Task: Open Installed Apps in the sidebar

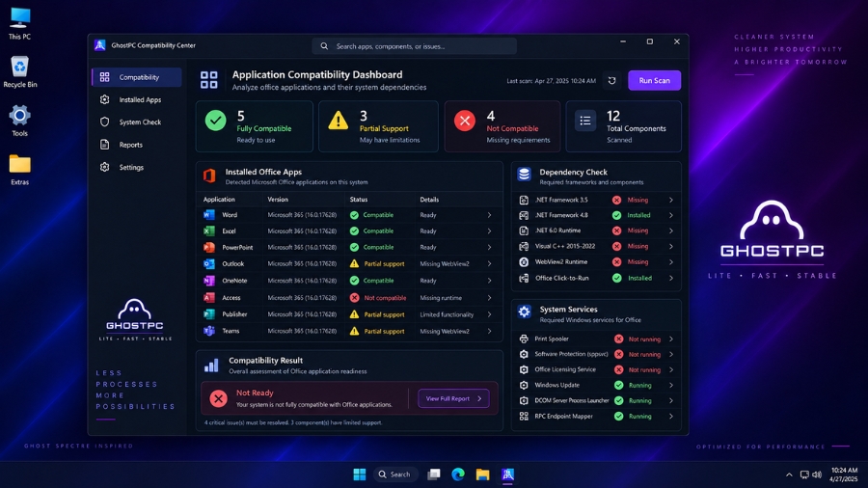Action: pos(137,99)
